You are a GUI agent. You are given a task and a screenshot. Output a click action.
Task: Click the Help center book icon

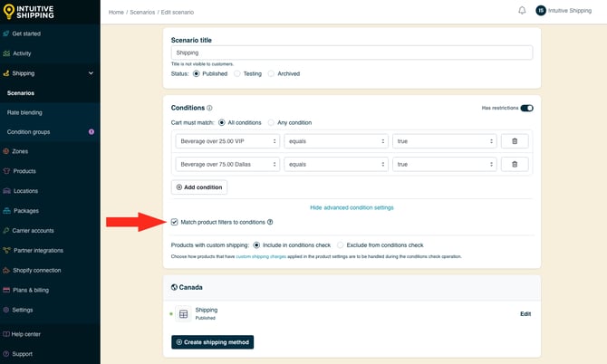6,334
